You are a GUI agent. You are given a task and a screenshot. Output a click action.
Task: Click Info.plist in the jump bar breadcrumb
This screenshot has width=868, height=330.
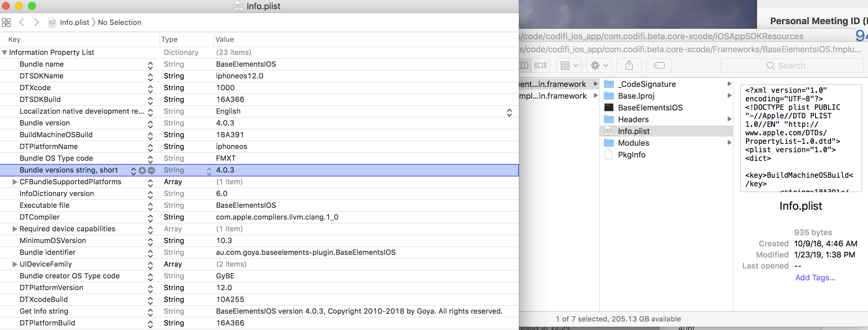coord(75,22)
